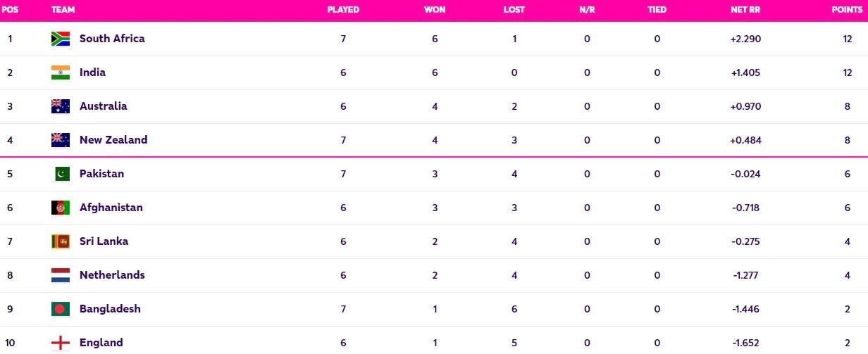The height and width of the screenshot is (354, 868).
Task: Sort table by NET RR header
Action: [x=745, y=10]
